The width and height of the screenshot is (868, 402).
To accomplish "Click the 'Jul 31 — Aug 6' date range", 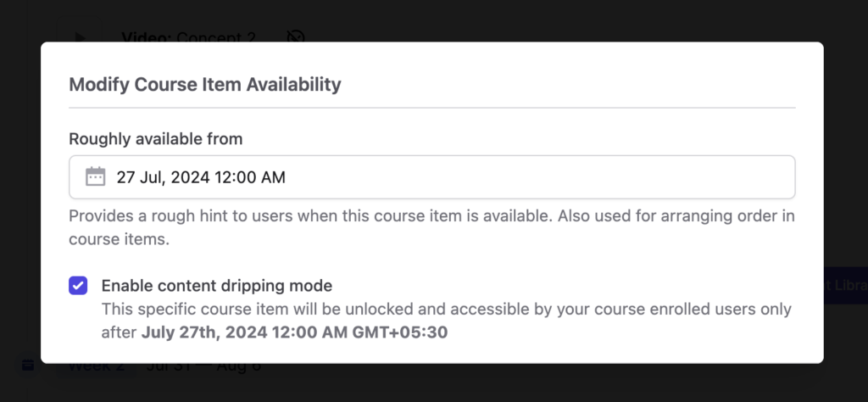I will 203,366.
